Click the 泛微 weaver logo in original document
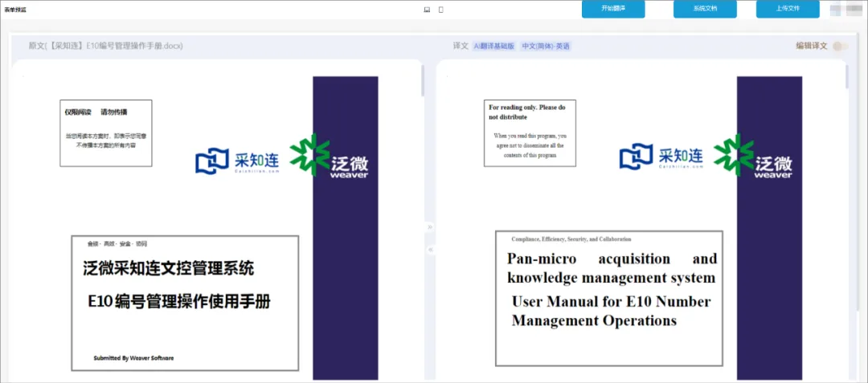This screenshot has height=383, width=868. pos(330,157)
